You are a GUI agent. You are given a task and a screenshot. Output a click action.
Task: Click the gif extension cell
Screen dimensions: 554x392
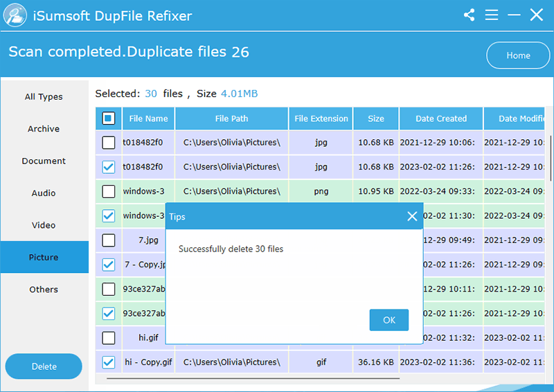[321, 362]
